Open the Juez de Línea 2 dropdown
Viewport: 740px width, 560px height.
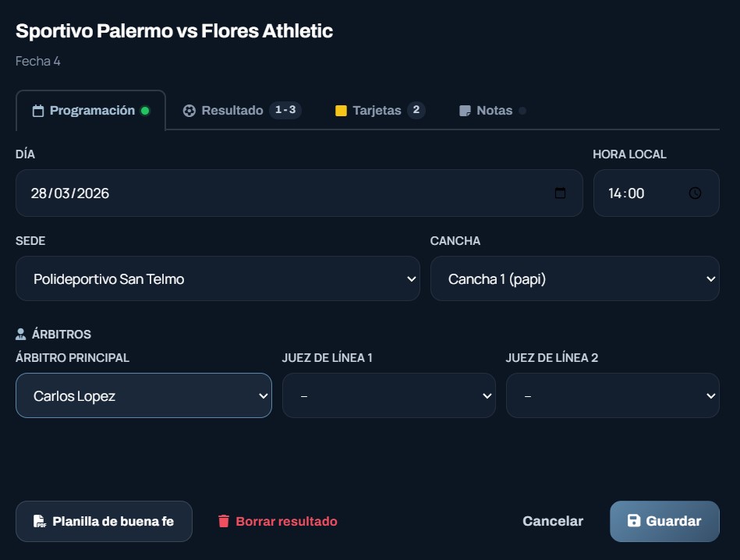613,395
